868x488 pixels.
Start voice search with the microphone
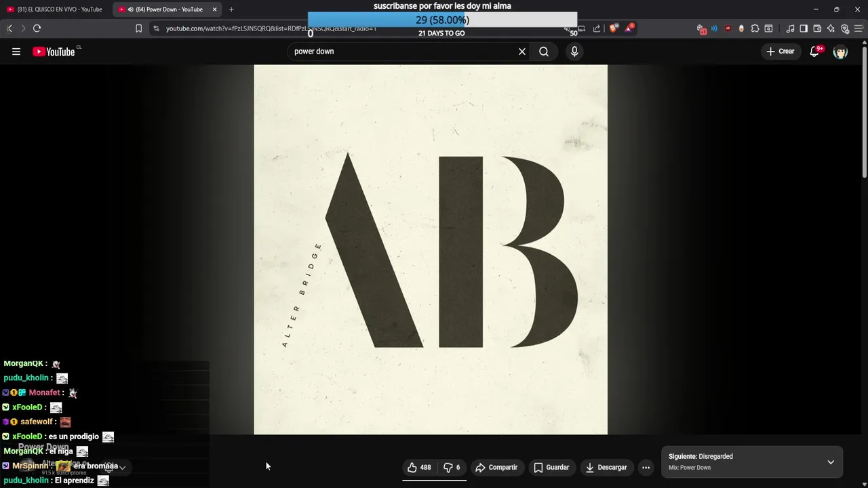pyautogui.click(x=574, y=52)
